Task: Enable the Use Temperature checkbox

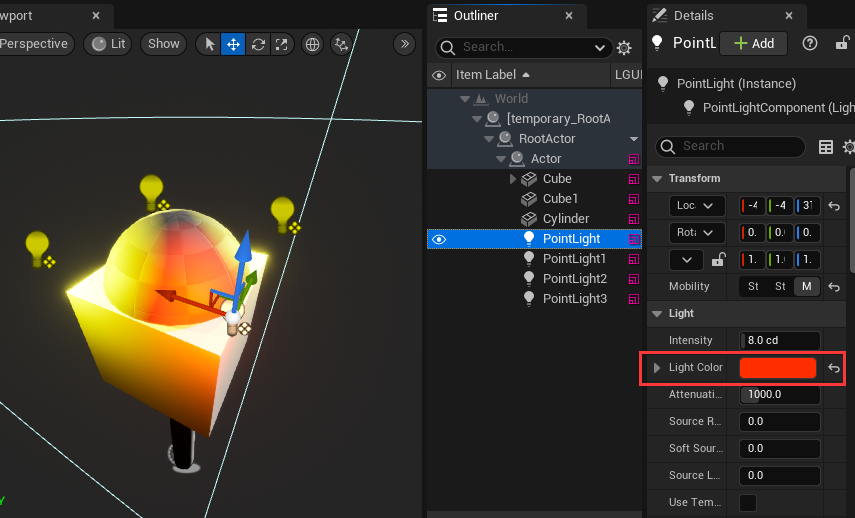Action: pos(747,502)
